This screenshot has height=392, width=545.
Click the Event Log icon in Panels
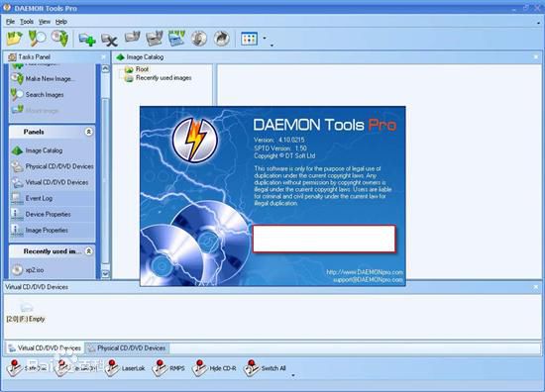(17, 198)
